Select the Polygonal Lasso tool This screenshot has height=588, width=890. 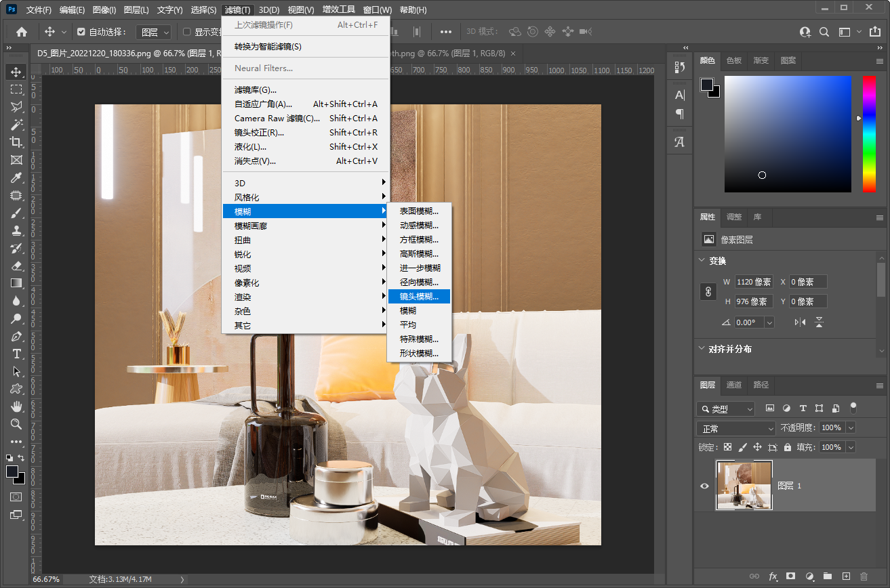click(16, 107)
